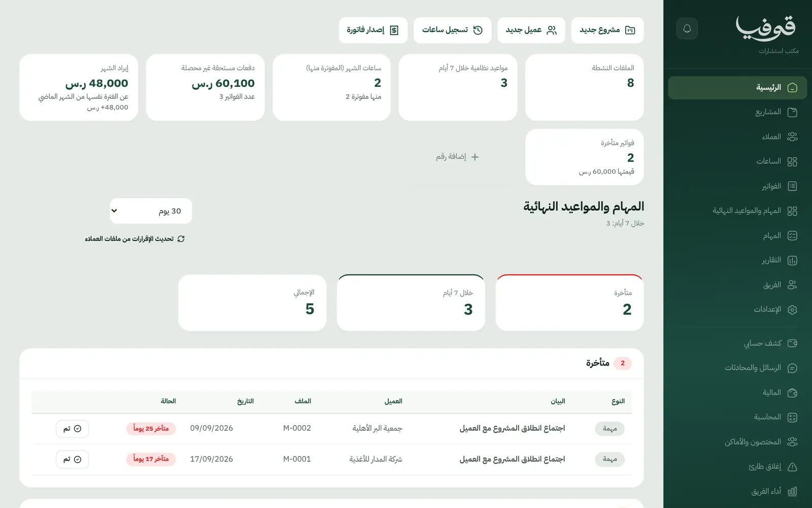Click أداء الفريق bar chart icon

792,491
